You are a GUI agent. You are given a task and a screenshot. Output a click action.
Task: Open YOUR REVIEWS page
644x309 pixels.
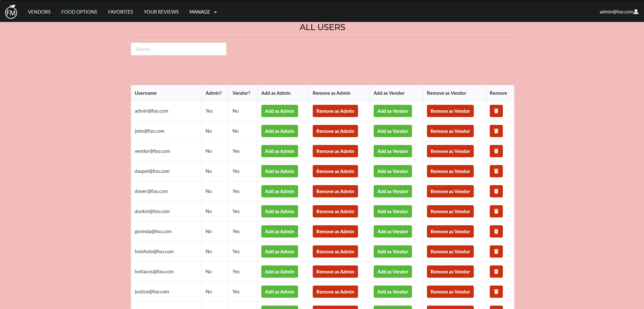[161, 12]
